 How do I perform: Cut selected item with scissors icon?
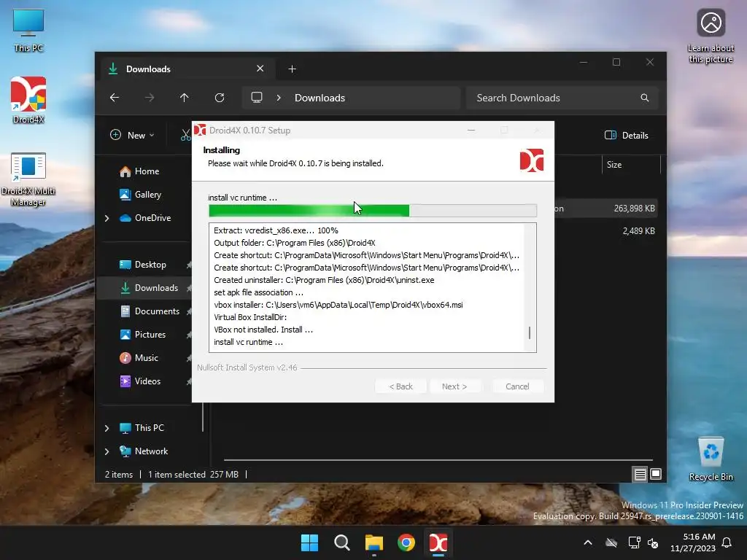185,135
